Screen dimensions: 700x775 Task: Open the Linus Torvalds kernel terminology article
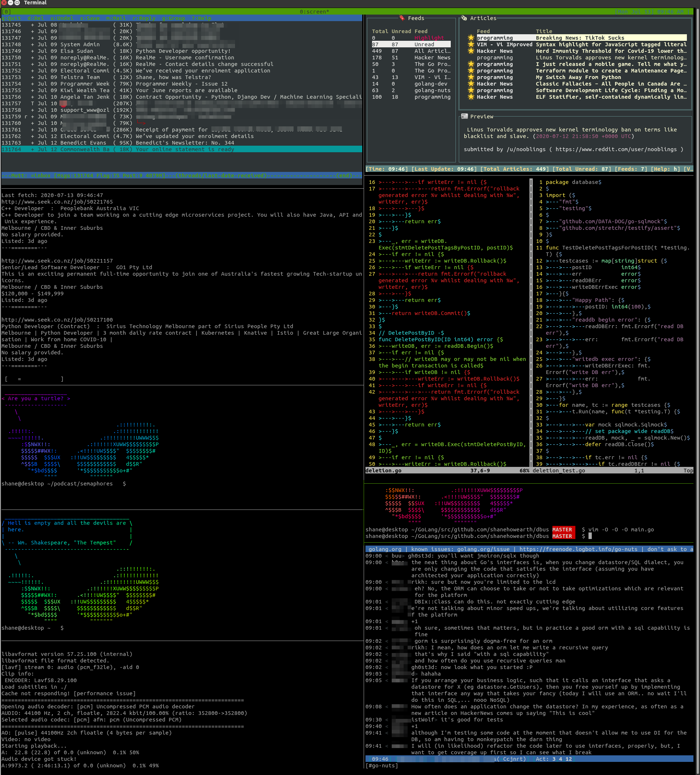pyautogui.click(x=611, y=58)
